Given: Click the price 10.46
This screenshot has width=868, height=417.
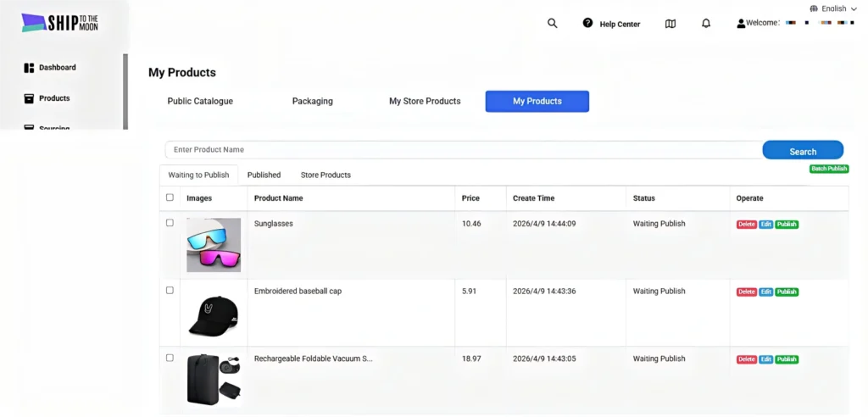Looking at the screenshot, I should point(471,224).
